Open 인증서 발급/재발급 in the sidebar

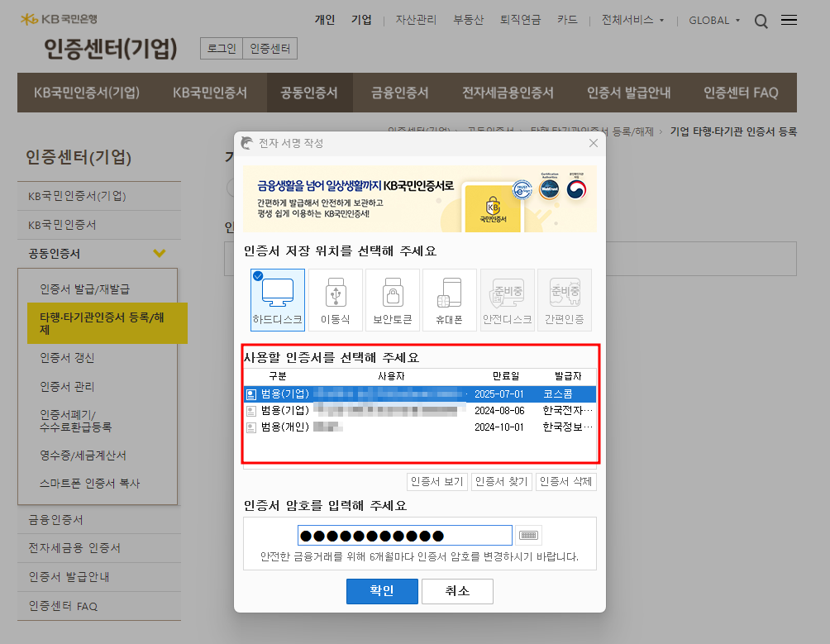point(84,289)
